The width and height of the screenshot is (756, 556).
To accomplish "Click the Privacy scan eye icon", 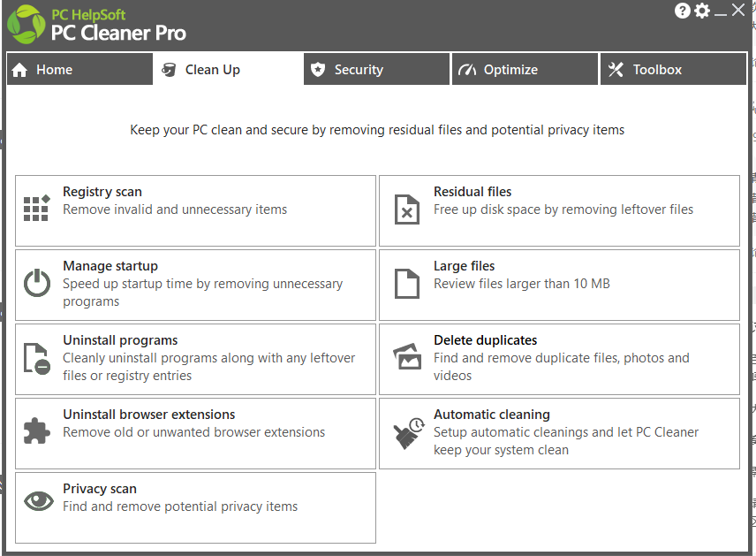I will (38, 501).
